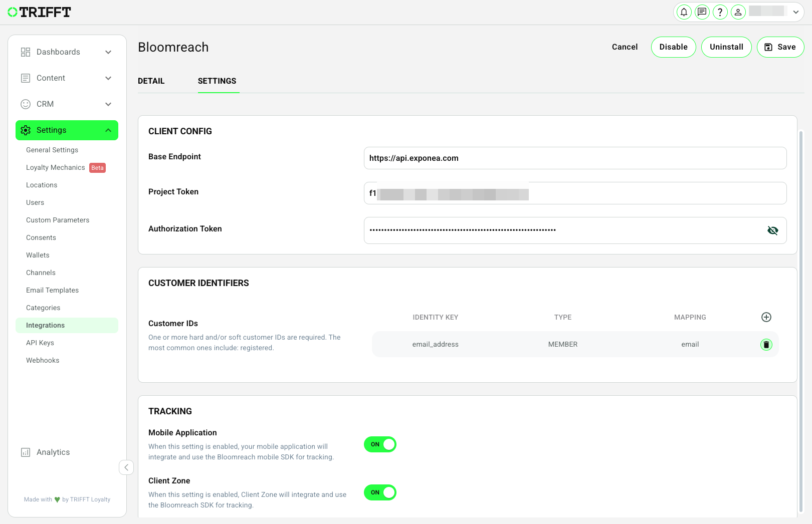
Task: Open the messages chat icon
Action: click(x=702, y=12)
